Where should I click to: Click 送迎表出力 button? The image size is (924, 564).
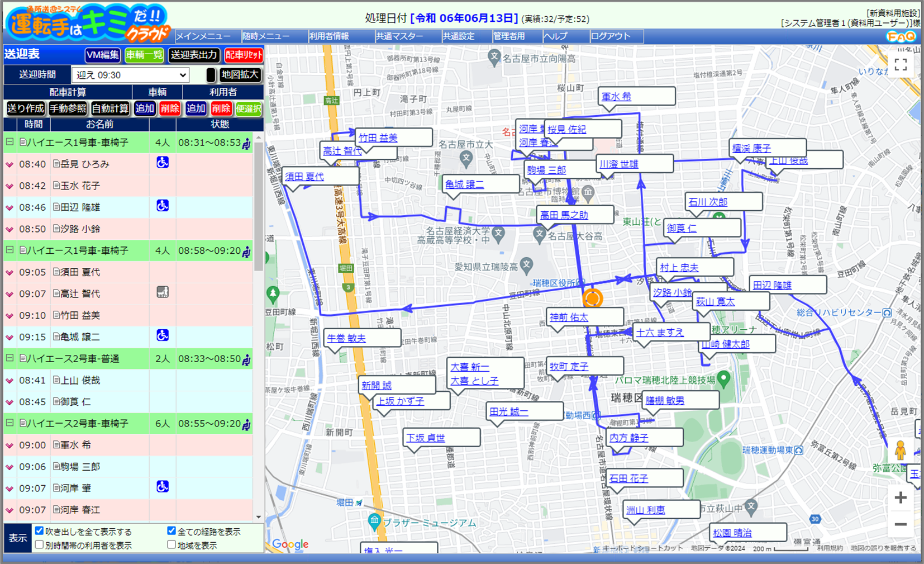coord(194,55)
